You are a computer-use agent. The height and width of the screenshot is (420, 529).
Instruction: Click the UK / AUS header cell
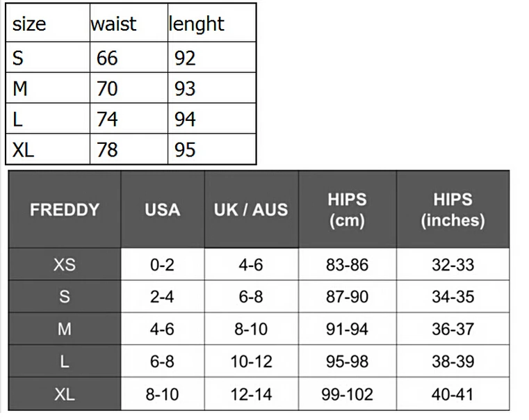252,209
